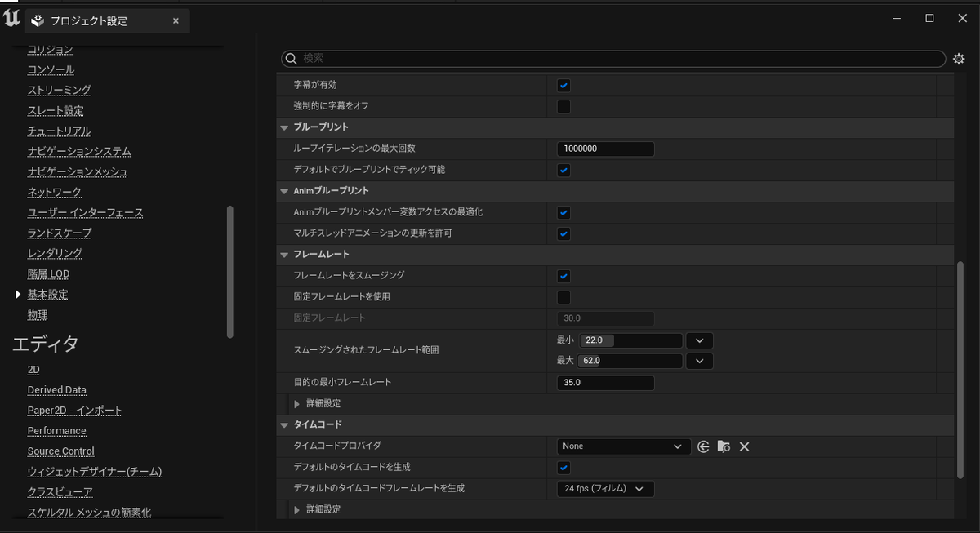Toggle デフォルトのタイムコードを生成 checkbox

pyautogui.click(x=563, y=468)
